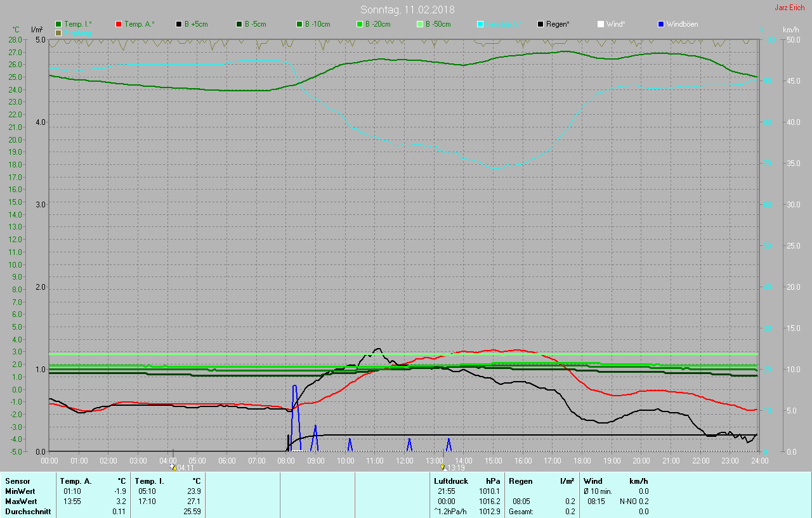
Task: Click the red Temp. A. legend square
Action: tap(119, 24)
